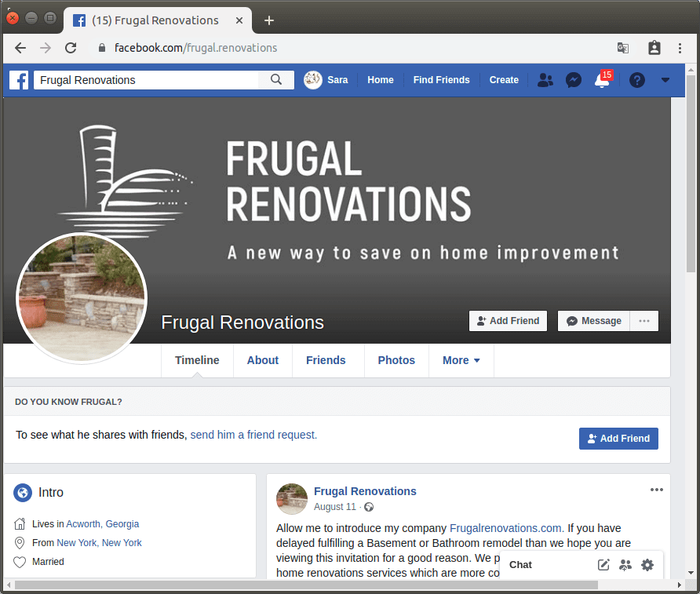Click the 'send him a friend request' link
The height and width of the screenshot is (594, 700).
[253, 435]
